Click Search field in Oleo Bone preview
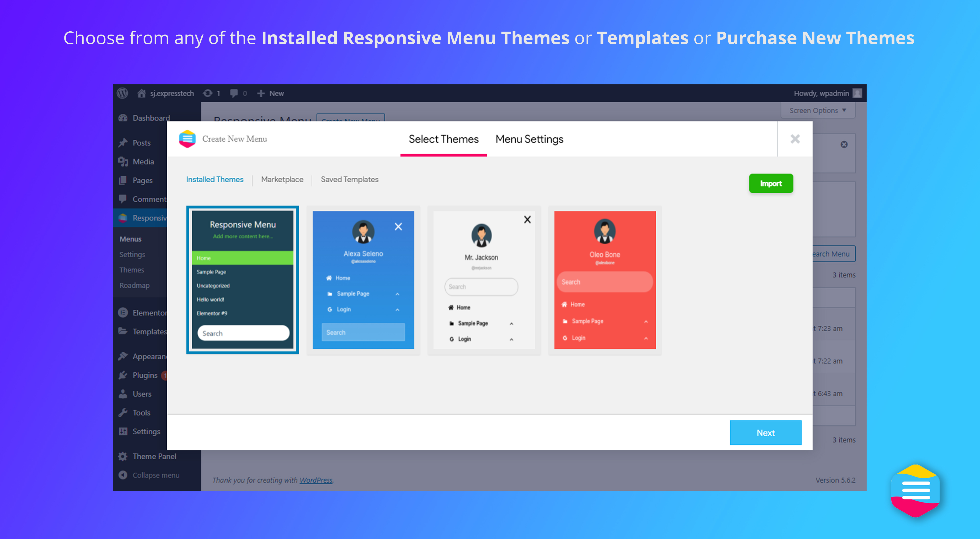 [604, 282]
